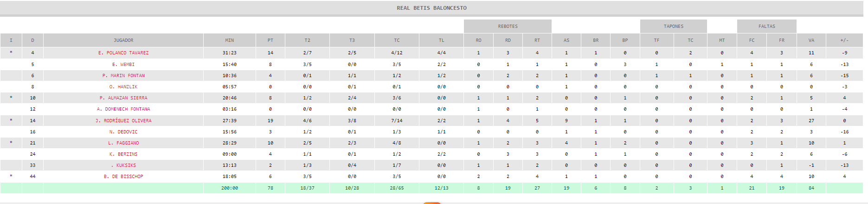Click total three-pointers 10/28
The image size is (868, 204).
(x=352, y=188)
